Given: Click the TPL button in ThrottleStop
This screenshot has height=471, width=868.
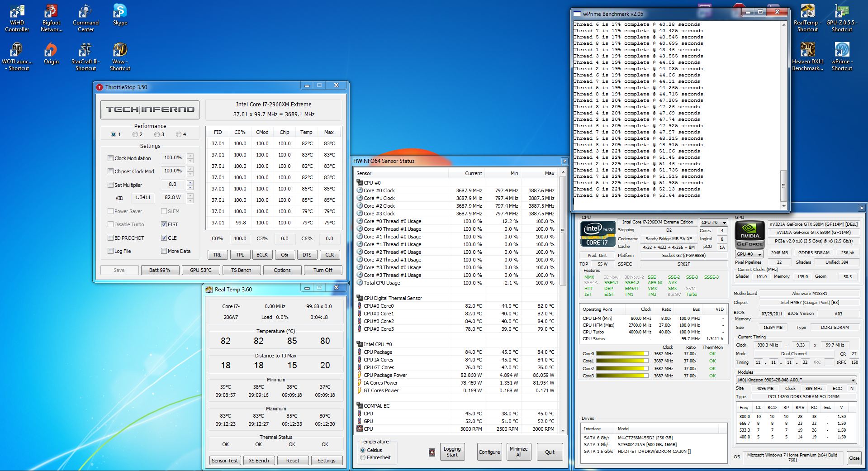Looking at the screenshot, I should click(x=240, y=255).
